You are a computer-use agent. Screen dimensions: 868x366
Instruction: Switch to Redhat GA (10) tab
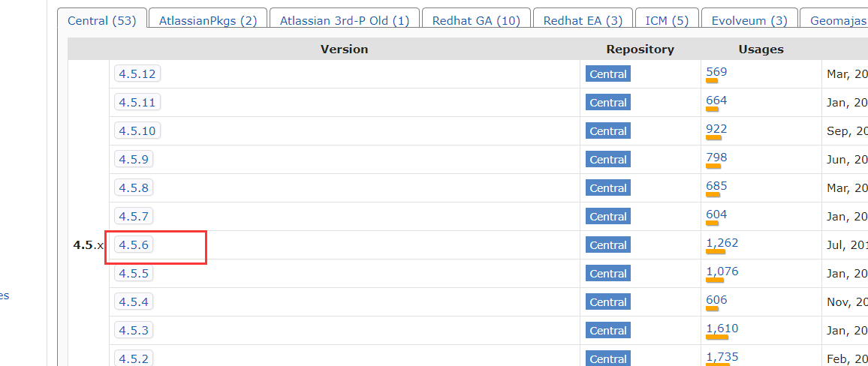476,20
